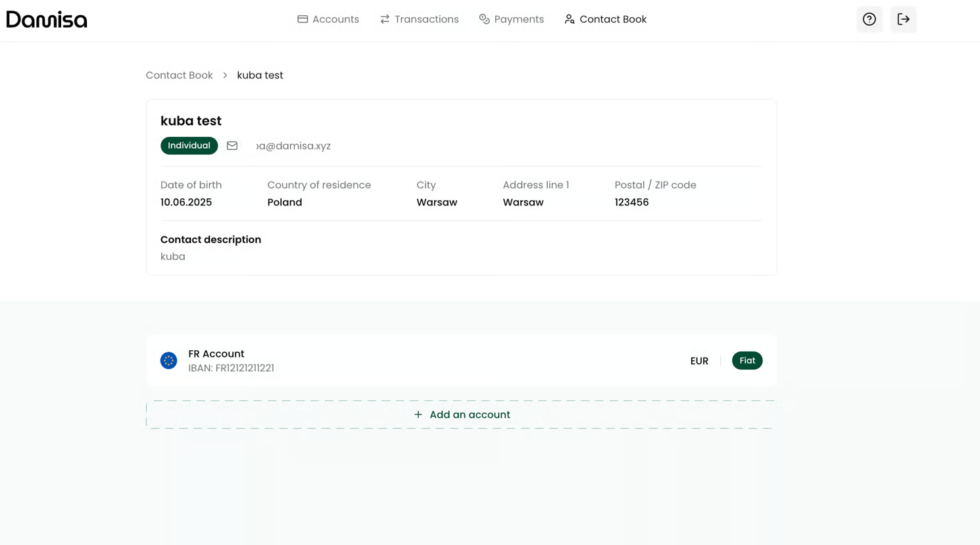This screenshot has width=980, height=545.
Task: Click the person icon beside Contact Book
Action: [570, 19]
